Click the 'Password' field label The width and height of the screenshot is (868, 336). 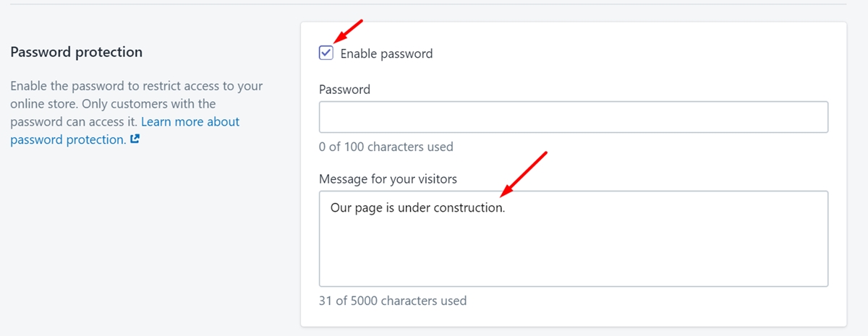click(344, 90)
